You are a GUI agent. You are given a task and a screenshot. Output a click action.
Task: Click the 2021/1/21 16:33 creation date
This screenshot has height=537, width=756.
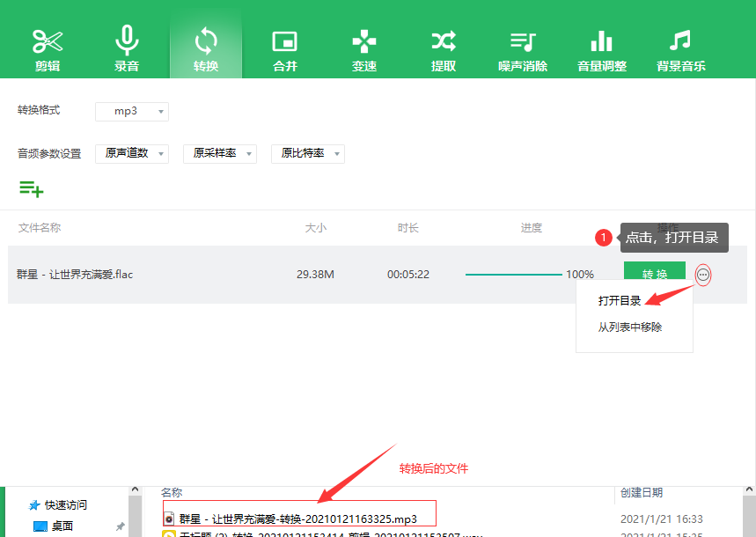tap(661, 519)
